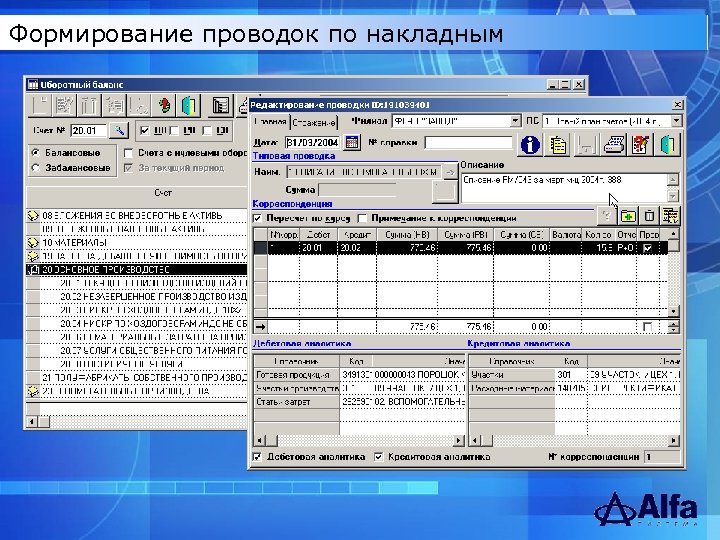The height and width of the screenshot is (540, 720).
Task: Click the greyed delete bin icon in Оборотный баланс toolbar
Action: pos(90,106)
